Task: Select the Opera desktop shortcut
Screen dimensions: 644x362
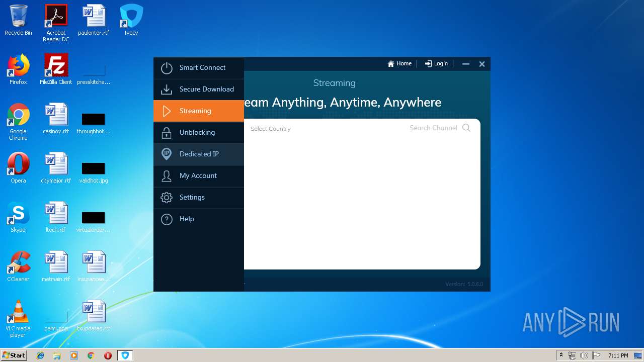Action: [x=18, y=168]
